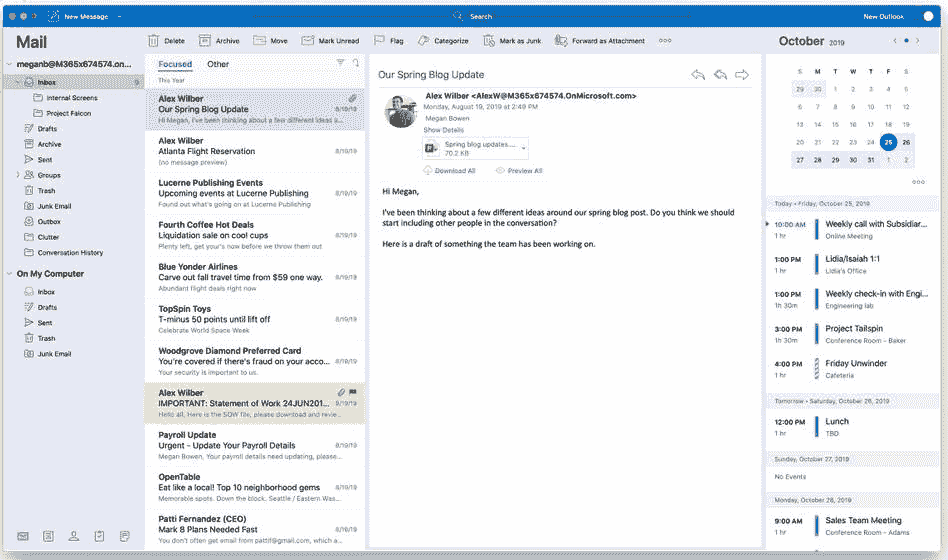Open Calendar view from bottom navigation
Screen dimensions: 948x560
click(48, 536)
